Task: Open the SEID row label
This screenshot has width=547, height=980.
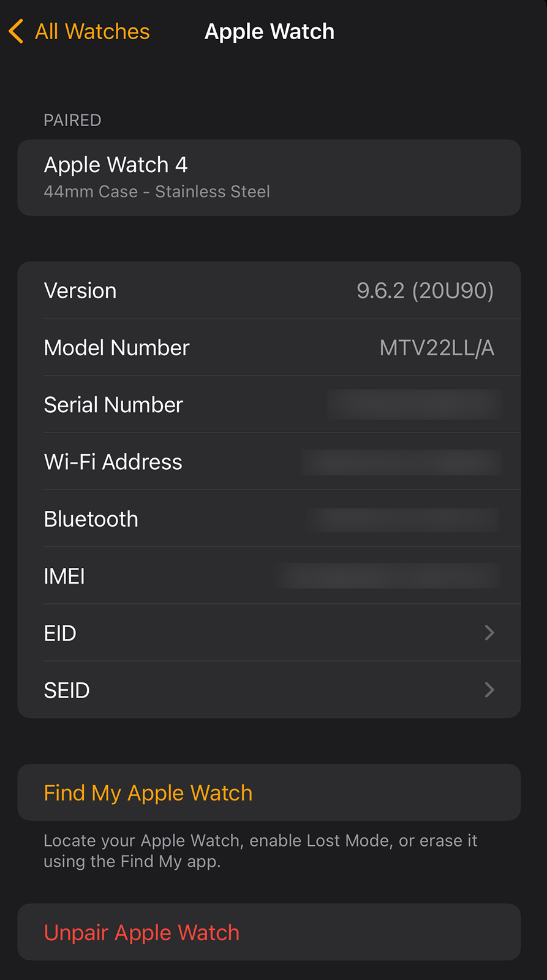Action: 67,690
